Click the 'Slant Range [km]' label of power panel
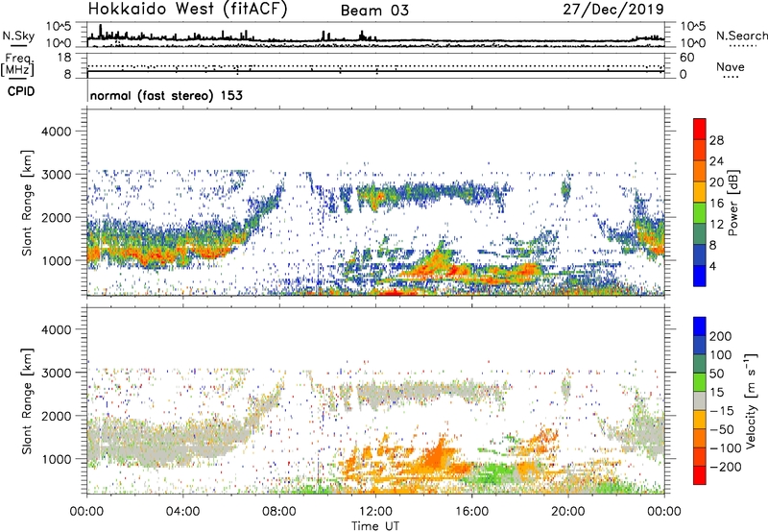The height and width of the screenshot is (532, 768). pyautogui.click(x=27, y=203)
